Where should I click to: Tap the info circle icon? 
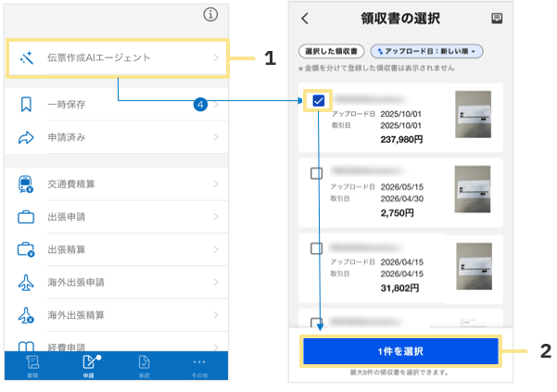[210, 15]
